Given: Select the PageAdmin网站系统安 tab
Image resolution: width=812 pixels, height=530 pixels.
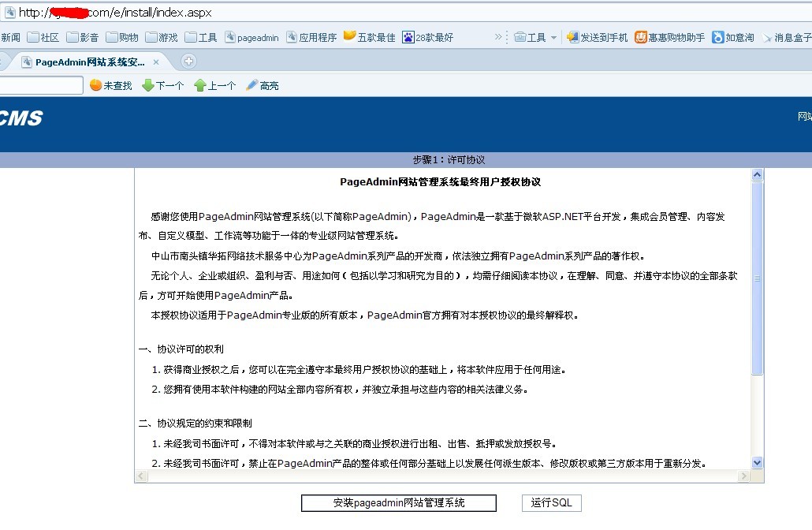Looking at the screenshot, I should coord(88,62).
